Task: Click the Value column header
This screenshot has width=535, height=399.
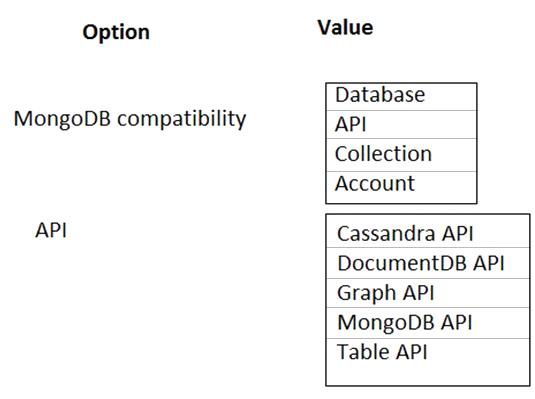Action: point(345,27)
